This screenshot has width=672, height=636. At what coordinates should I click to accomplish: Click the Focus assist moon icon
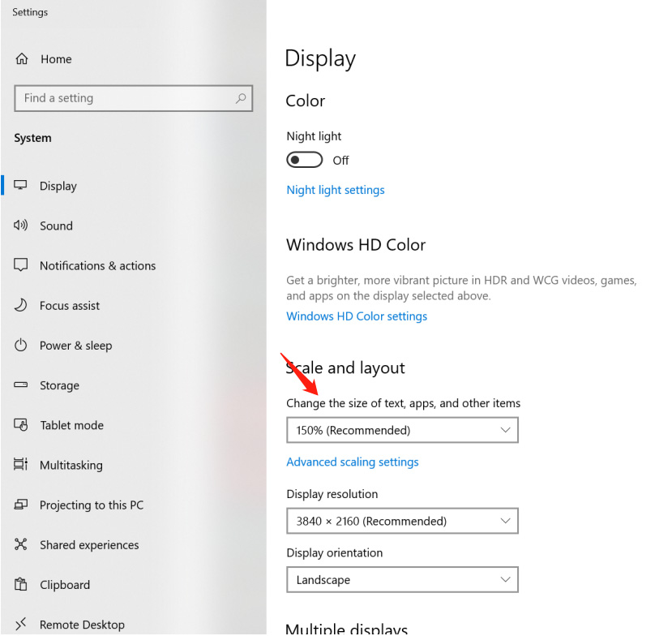pyautogui.click(x=20, y=305)
